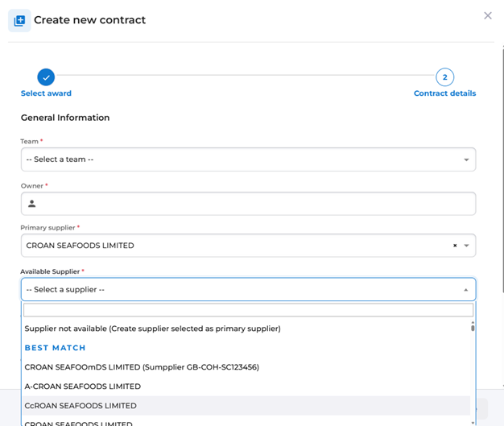Screen dimensions: 504x426
Task: Choose 'Supplier not available' option
Action: (x=152, y=329)
